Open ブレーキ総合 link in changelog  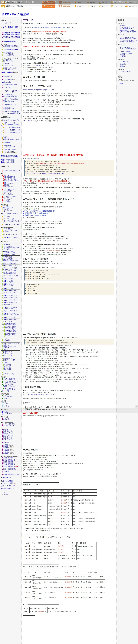36,65
